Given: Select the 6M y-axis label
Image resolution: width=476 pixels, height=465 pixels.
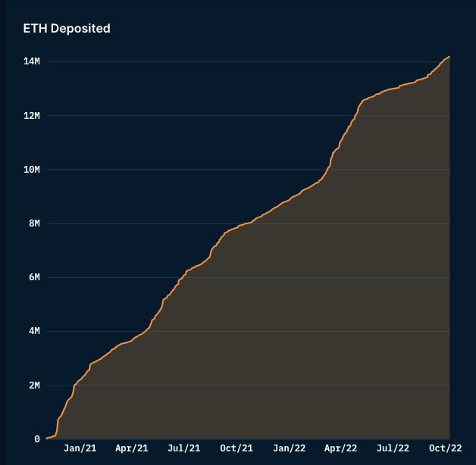Looking at the screenshot, I should (33, 277).
